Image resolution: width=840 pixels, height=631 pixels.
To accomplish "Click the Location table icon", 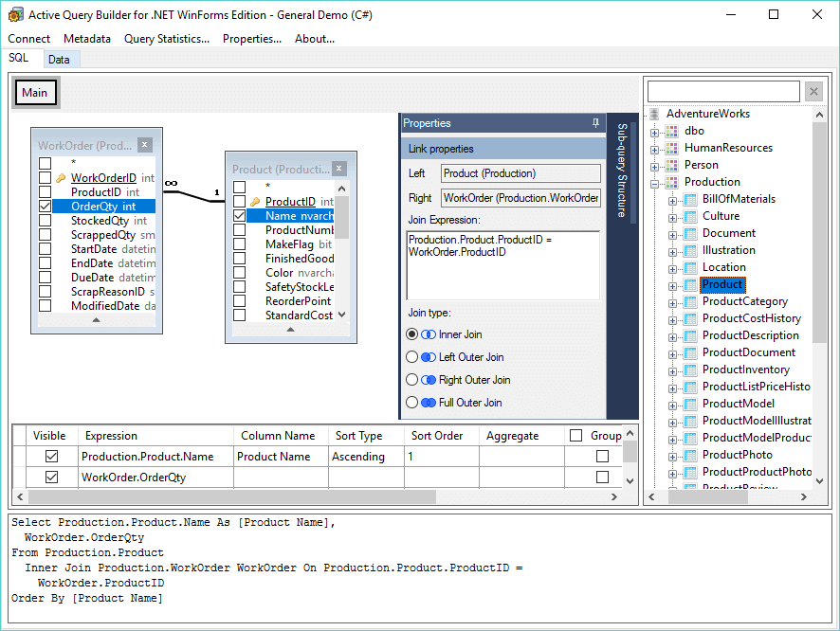I will (690, 267).
